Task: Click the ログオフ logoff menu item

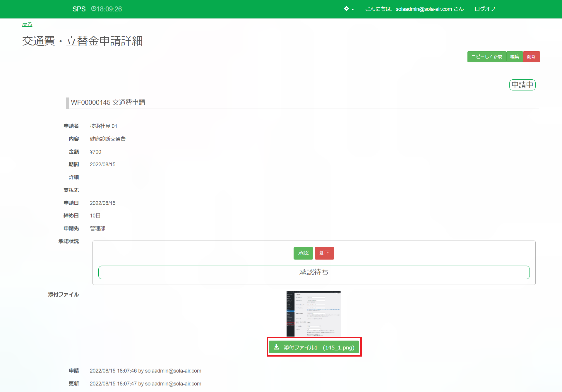Action: (485, 9)
